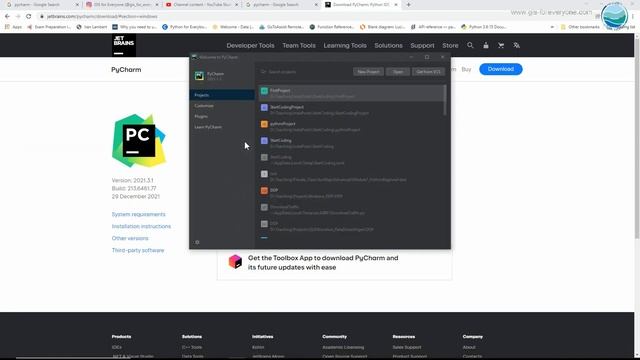Open the Solutions menu
The height and width of the screenshot is (360, 640).
coord(388,45)
